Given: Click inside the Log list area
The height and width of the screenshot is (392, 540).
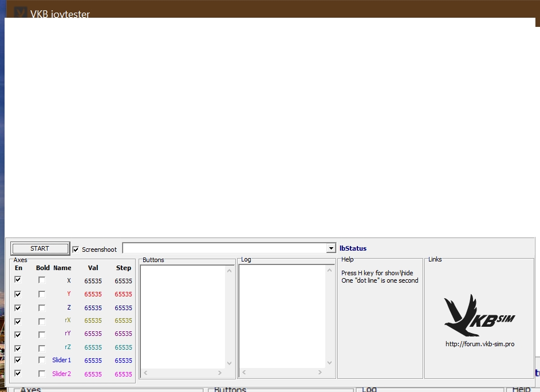Looking at the screenshot, I should pyautogui.click(x=282, y=315).
